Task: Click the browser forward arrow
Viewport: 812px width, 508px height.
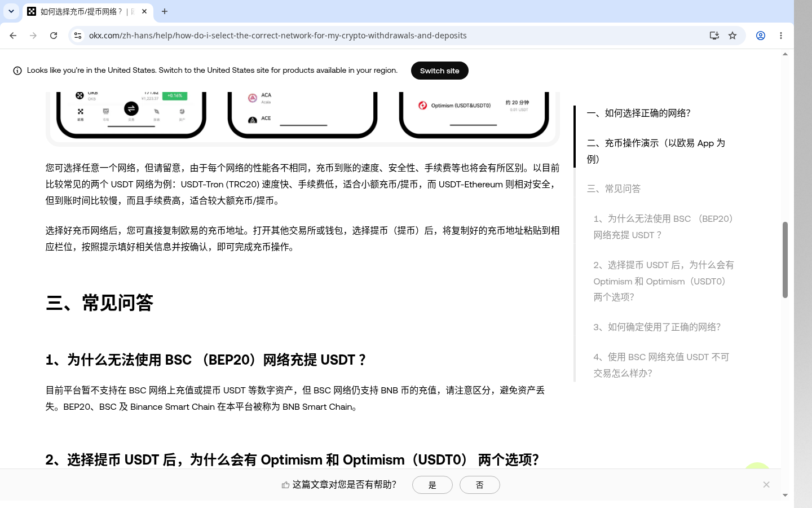Action: (33, 36)
